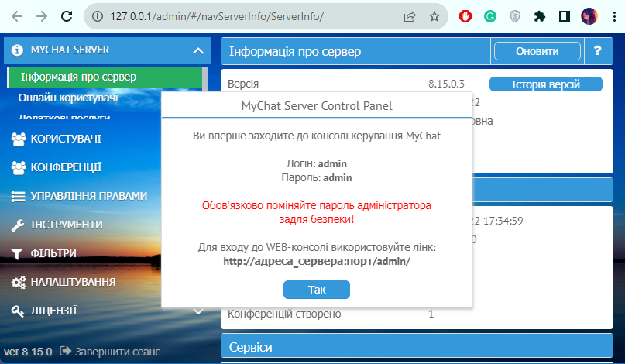Click the Оновити refresh button

click(x=537, y=51)
